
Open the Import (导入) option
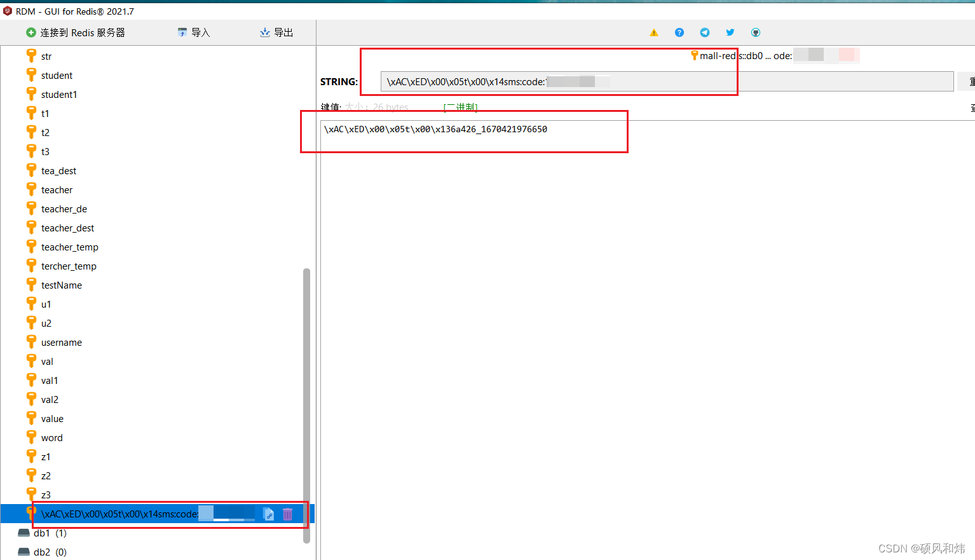[193, 32]
